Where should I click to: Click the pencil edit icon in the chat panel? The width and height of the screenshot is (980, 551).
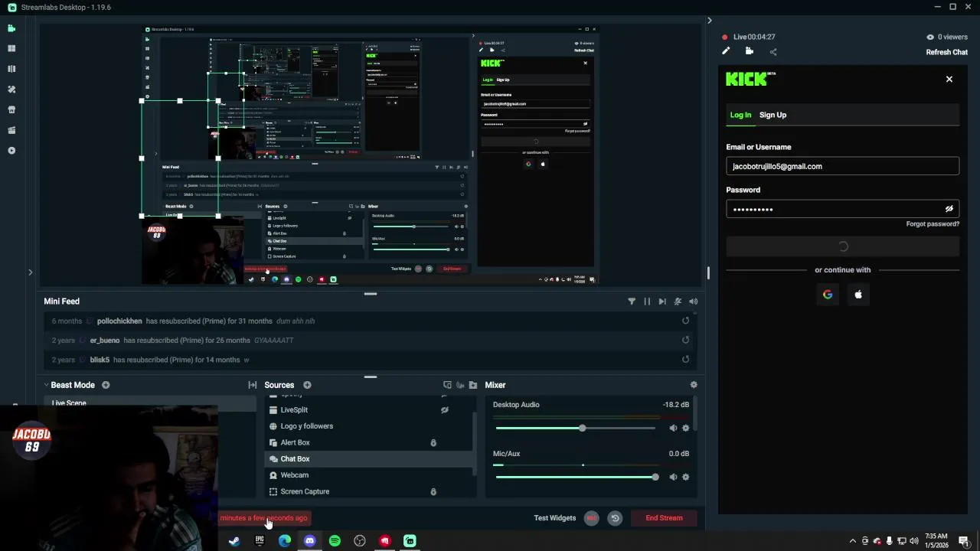tap(726, 51)
